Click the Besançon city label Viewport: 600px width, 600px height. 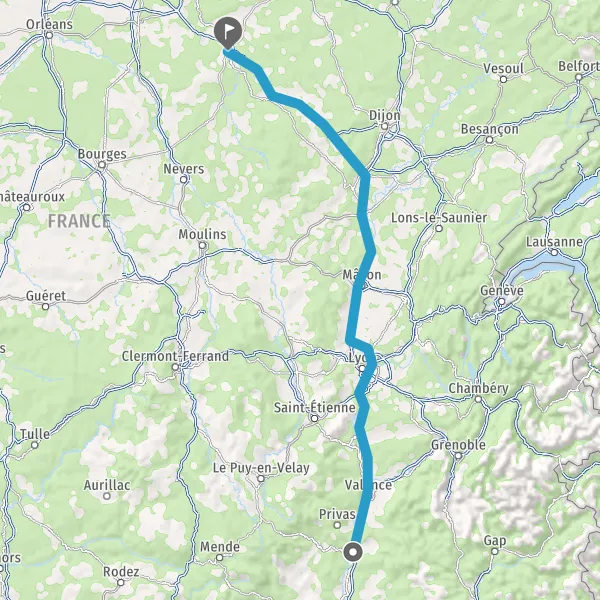[489, 129]
